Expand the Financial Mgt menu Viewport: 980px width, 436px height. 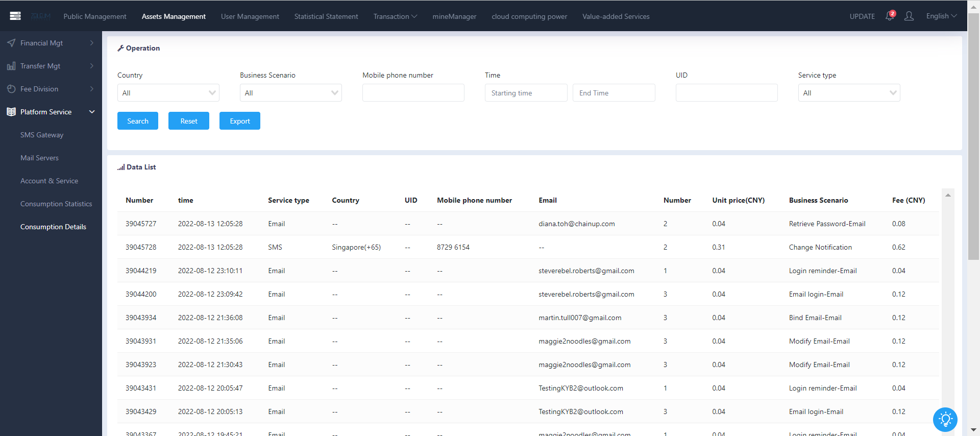51,43
